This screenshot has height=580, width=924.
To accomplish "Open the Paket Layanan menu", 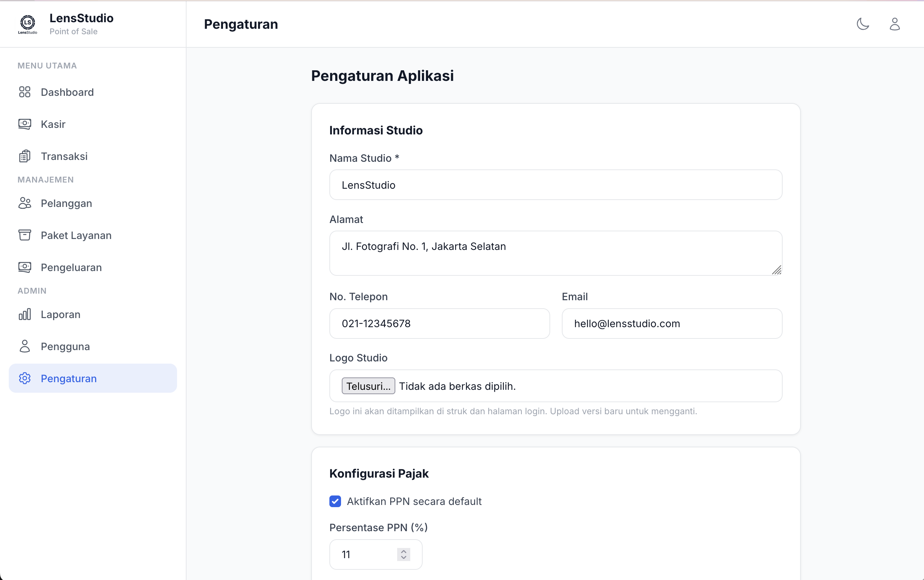I will [x=76, y=235].
